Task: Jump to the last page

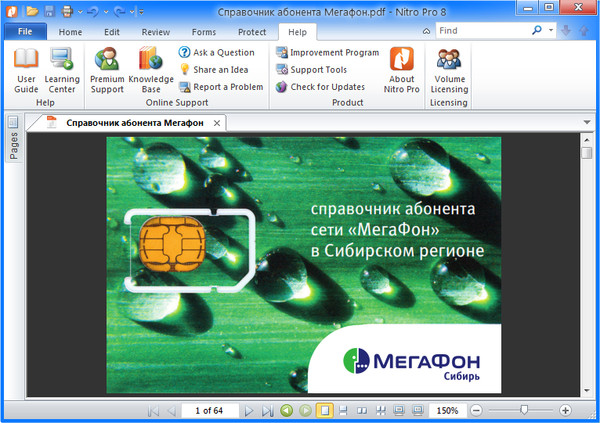Action: pyautogui.click(x=267, y=411)
